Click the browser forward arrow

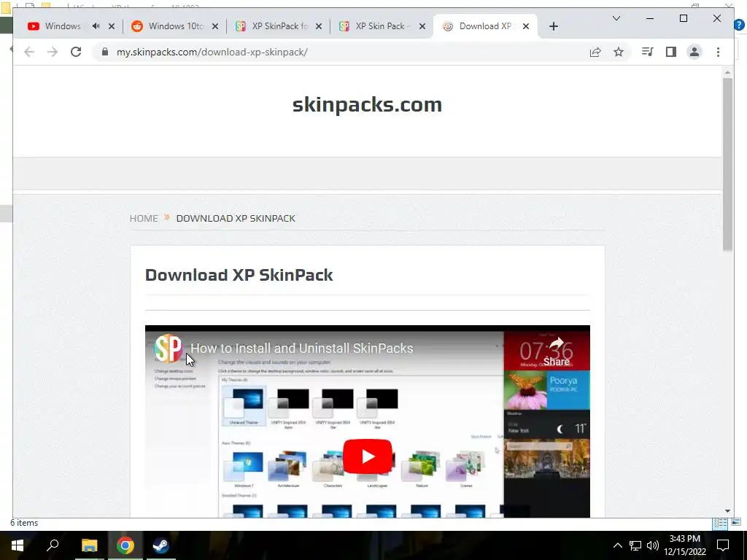point(53,52)
